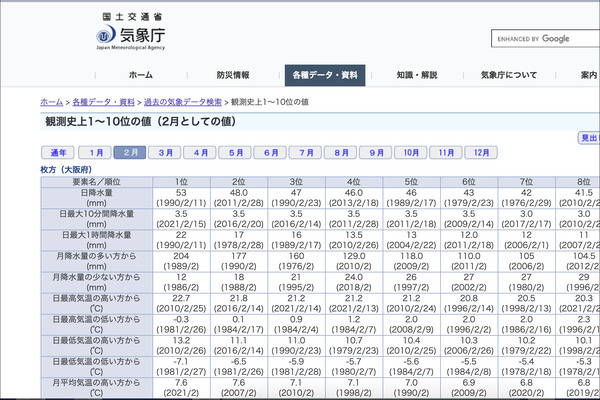Switch to the 1月 month button
Image resolution: width=600 pixels, height=400 pixels.
click(x=96, y=153)
